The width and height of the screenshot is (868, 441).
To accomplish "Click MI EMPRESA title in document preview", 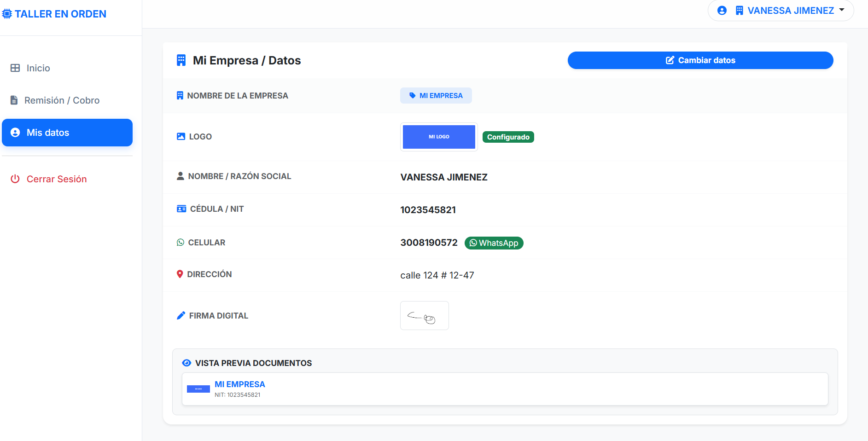I will click(240, 384).
